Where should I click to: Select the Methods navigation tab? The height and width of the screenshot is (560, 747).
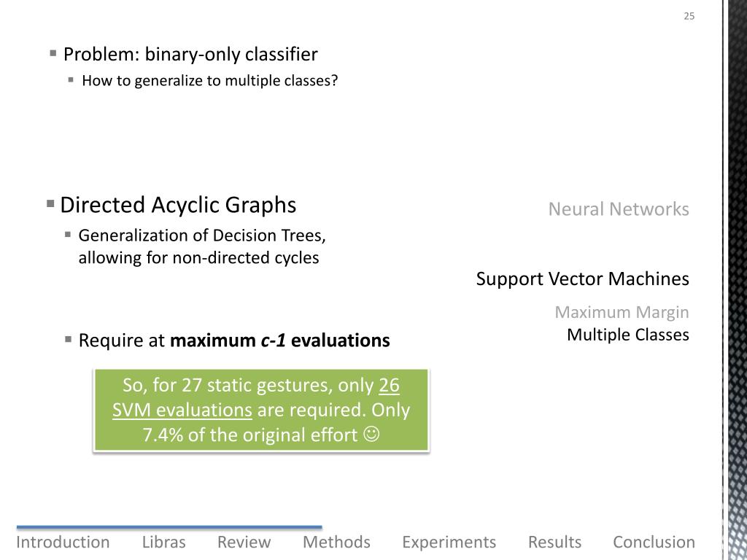point(336,542)
